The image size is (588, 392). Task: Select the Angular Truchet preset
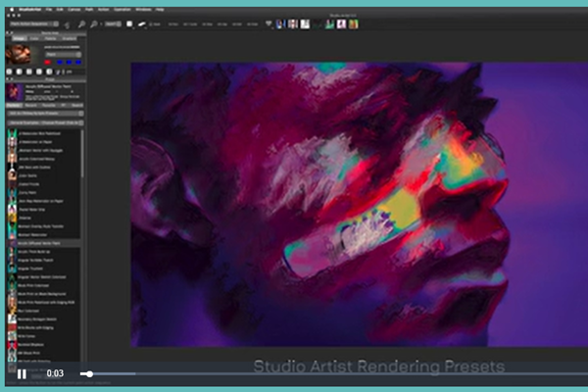(44, 269)
